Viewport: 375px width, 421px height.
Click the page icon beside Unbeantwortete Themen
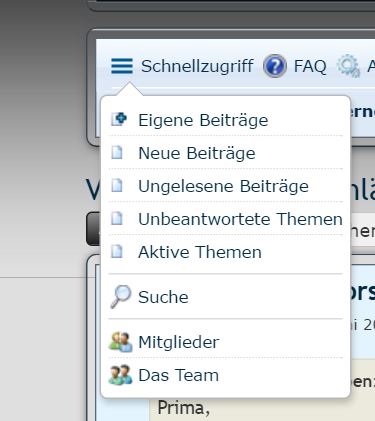[x=117, y=218]
